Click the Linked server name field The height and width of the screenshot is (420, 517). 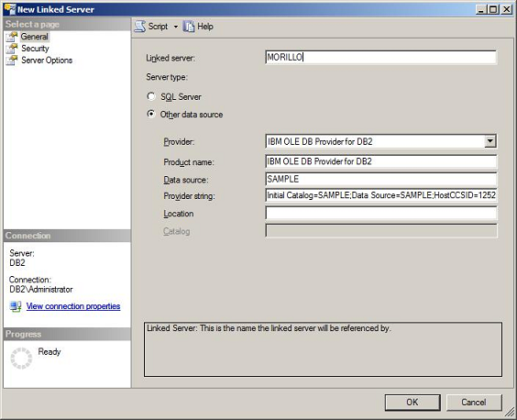tap(380, 58)
